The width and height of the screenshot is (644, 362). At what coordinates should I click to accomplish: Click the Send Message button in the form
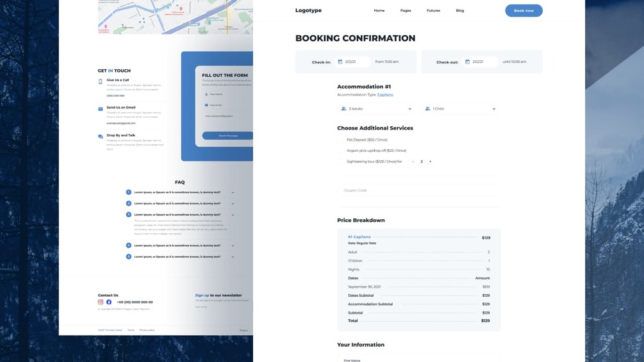(x=227, y=136)
